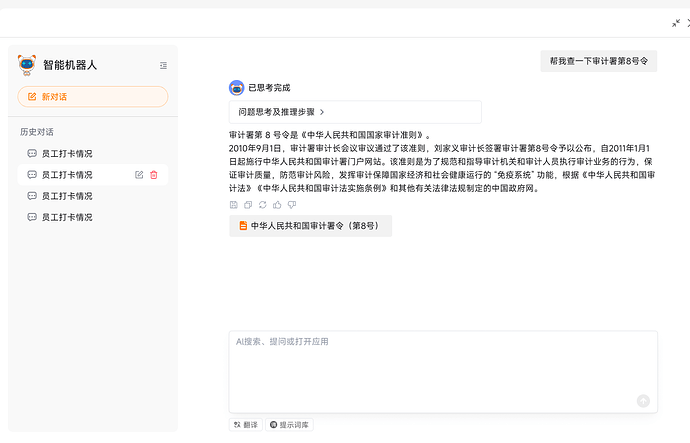
Task: Like the answer with the thumbs-up icon
Action: 277,205
